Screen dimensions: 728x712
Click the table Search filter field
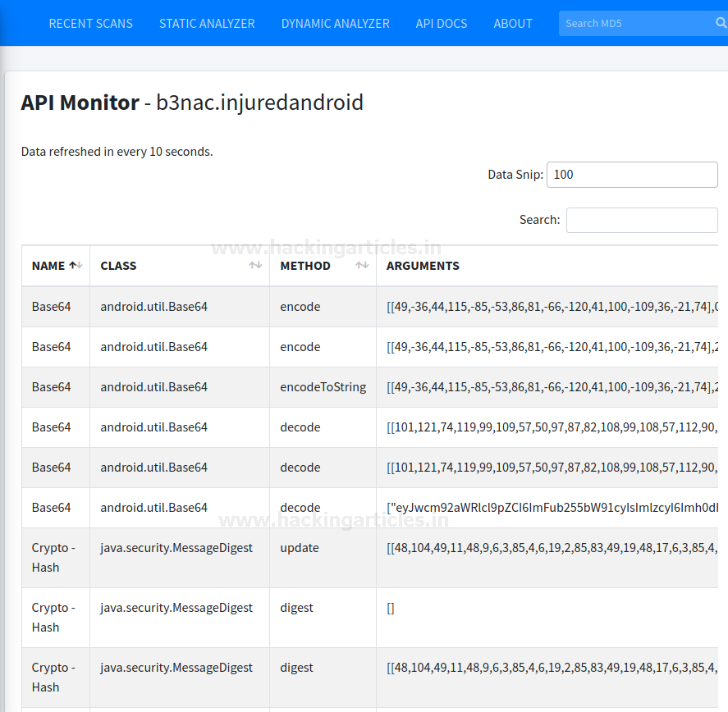[642, 220]
